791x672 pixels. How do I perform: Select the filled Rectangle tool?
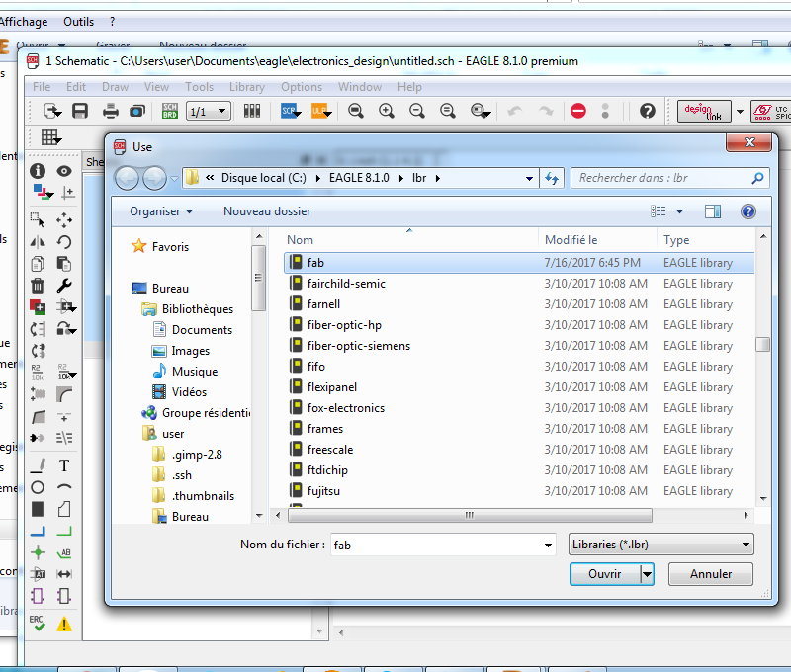coord(38,509)
